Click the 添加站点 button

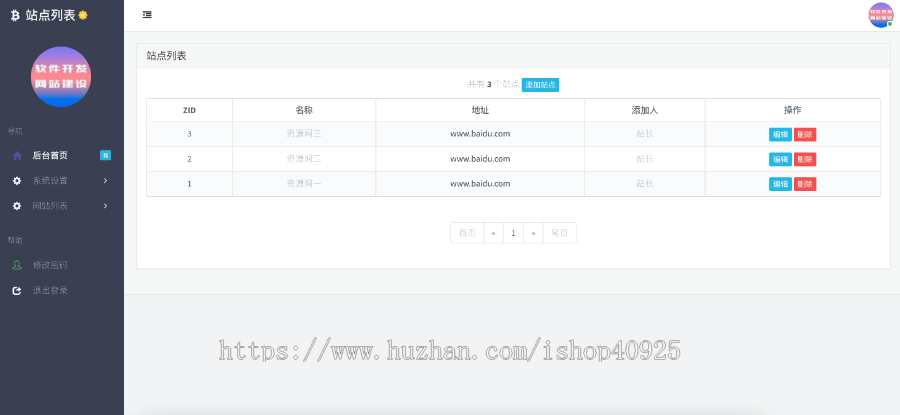point(540,85)
